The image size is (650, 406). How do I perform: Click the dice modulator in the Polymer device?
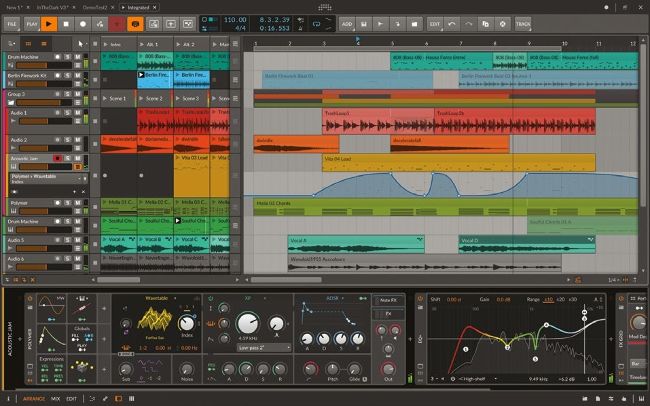pos(82,367)
